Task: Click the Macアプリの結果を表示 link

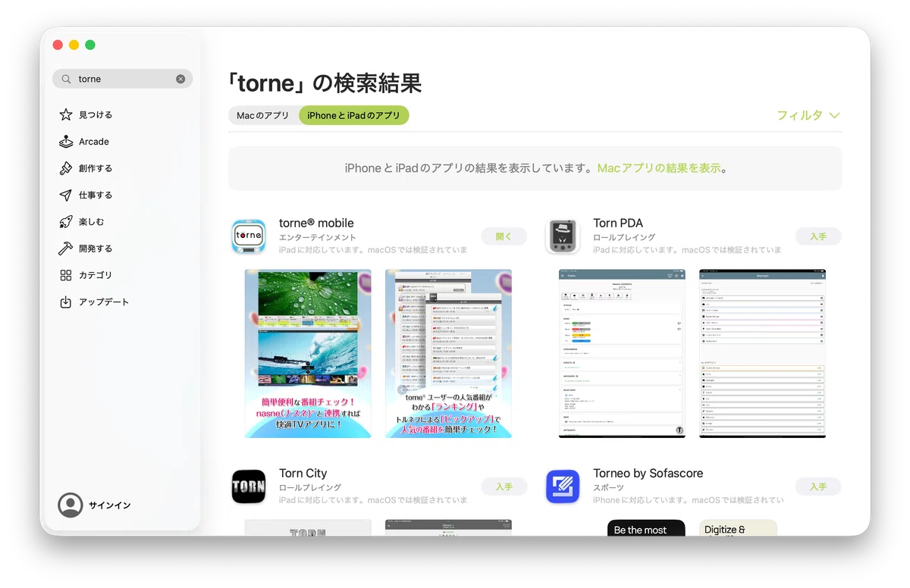Action: (x=659, y=168)
